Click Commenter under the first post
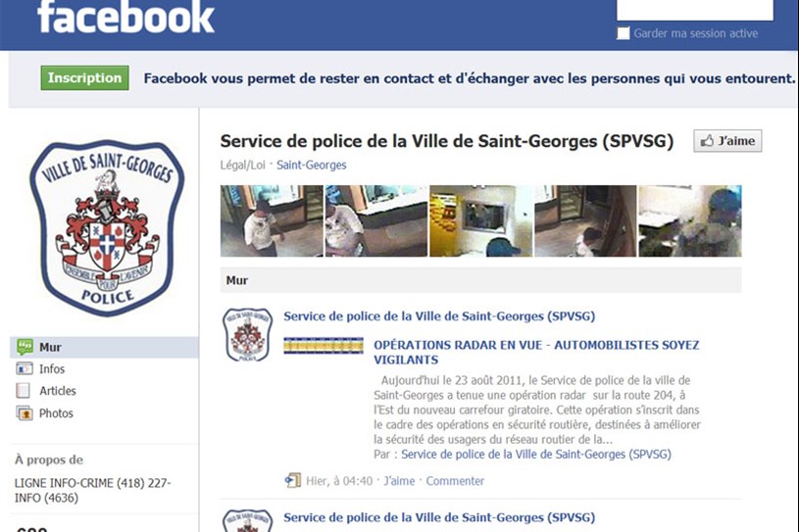The width and height of the screenshot is (799, 532). 455,481
